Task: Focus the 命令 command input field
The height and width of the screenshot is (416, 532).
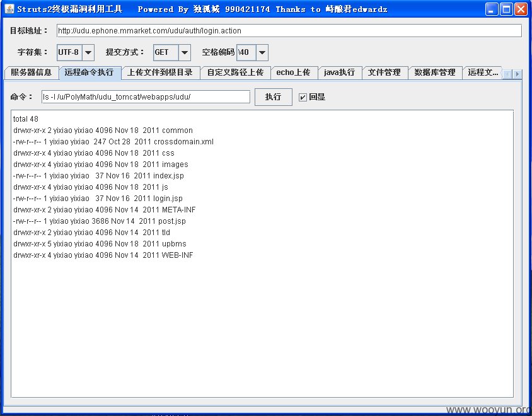Action: click(x=146, y=97)
